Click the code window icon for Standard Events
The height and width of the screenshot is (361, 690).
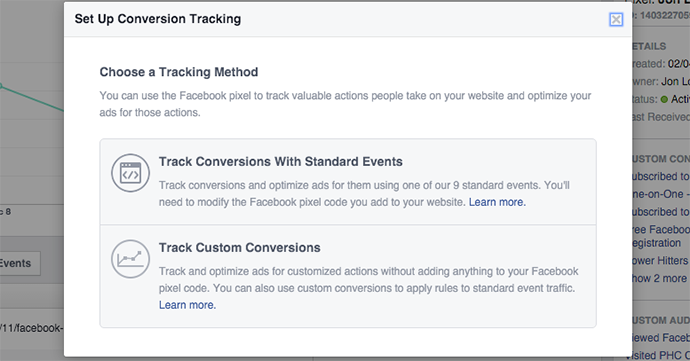(130, 173)
